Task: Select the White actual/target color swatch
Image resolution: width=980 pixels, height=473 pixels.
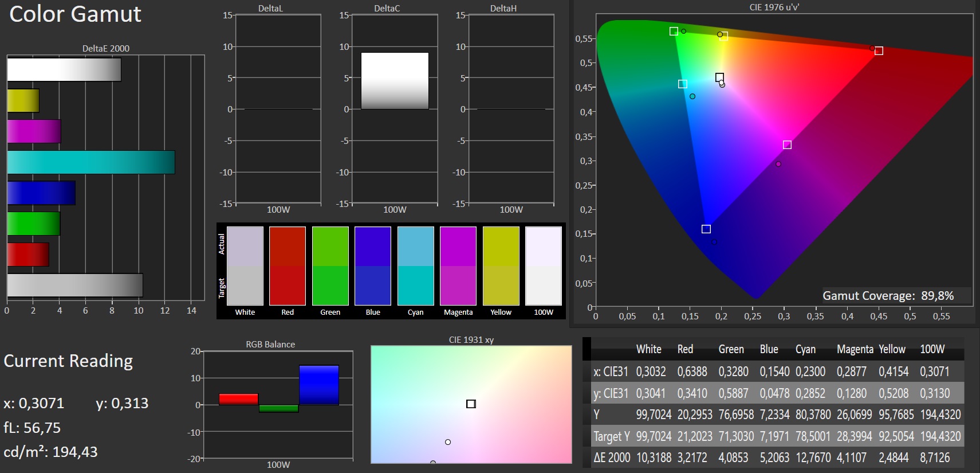Action: tap(245, 266)
